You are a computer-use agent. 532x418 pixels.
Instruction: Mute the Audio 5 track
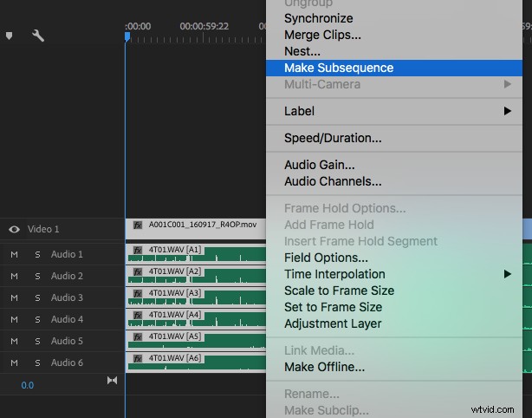tap(14, 342)
